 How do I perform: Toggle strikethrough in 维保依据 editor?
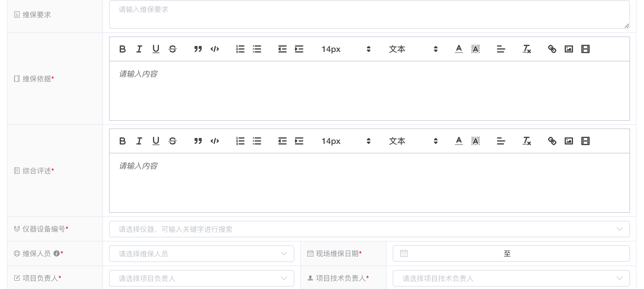(172, 49)
